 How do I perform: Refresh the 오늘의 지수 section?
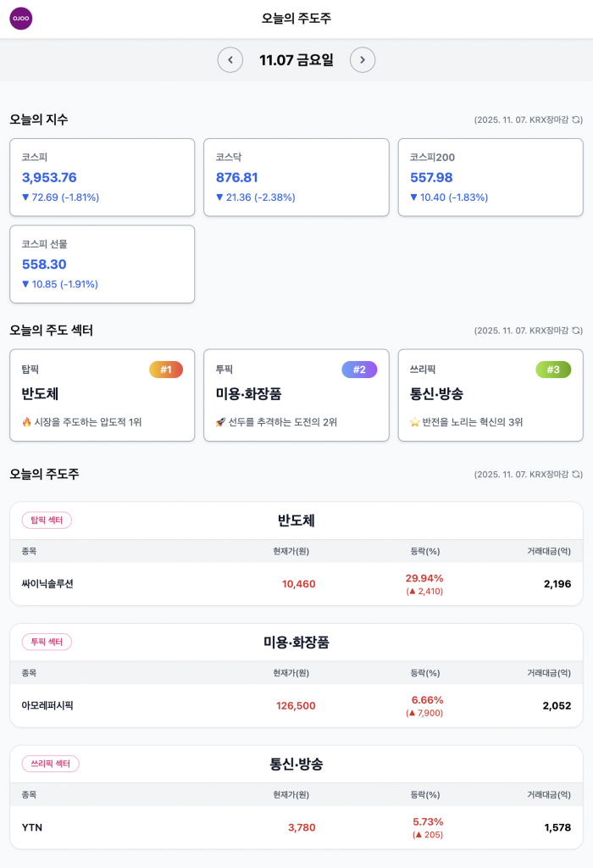tap(577, 120)
